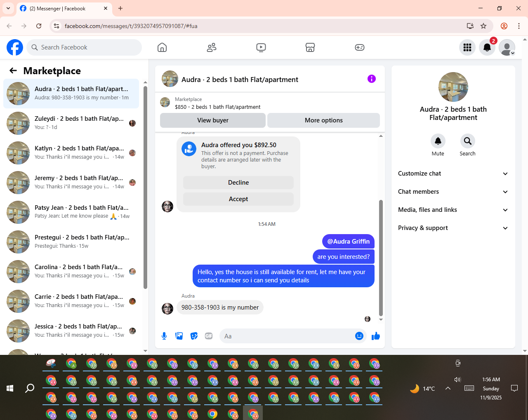Open the Facebook menu grid icon
The width and height of the screenshot is (528, 420).
[467, 47]
